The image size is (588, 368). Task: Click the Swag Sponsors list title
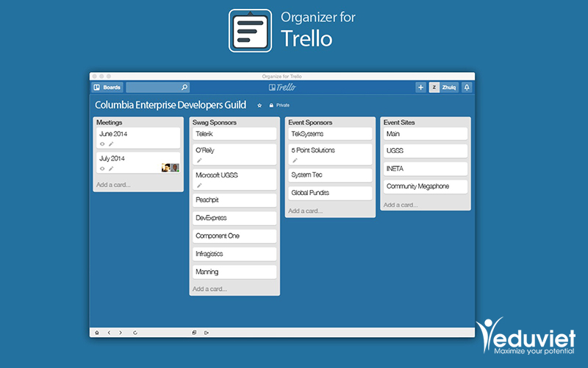[x=215, y=122]
